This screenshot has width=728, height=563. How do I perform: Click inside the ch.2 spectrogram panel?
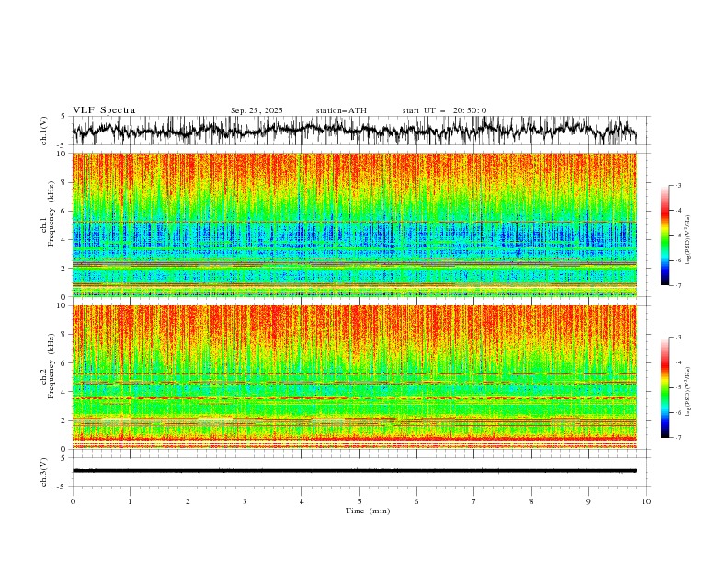[355, 377]
